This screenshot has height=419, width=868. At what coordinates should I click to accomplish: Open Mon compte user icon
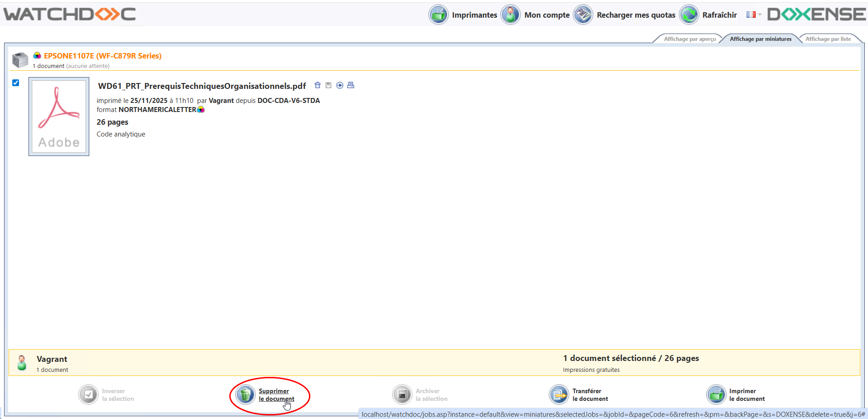[x=511, y=15]
